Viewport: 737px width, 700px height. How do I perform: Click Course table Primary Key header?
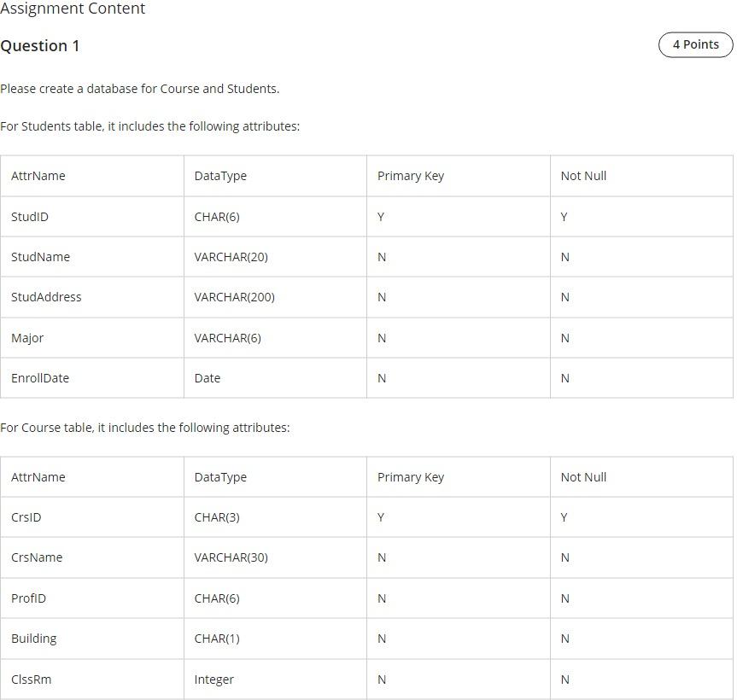459,477
